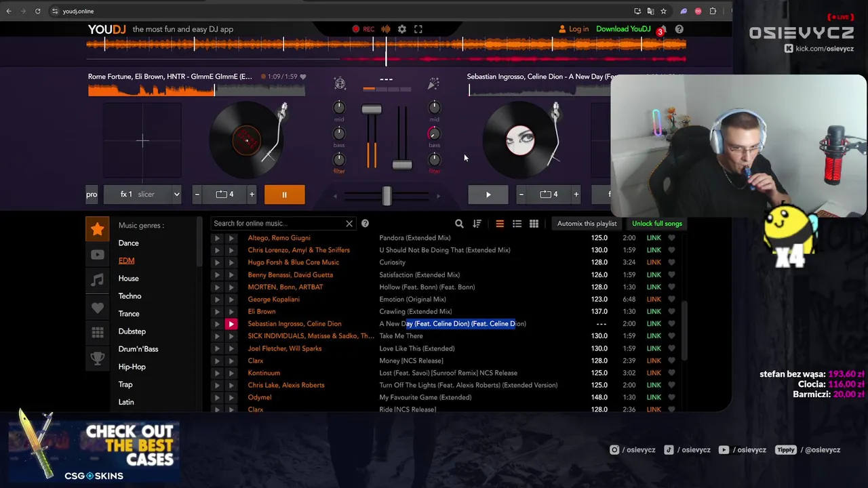Viewport: 868px width, 488px height.
Task: Nudge crossfader right with arrow
Action: point(438,196)
